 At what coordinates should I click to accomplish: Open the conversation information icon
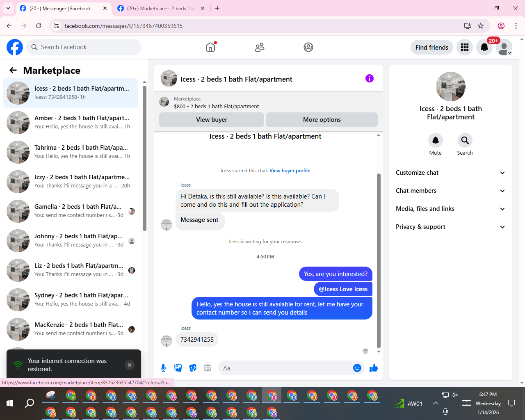tap(370, 78)
